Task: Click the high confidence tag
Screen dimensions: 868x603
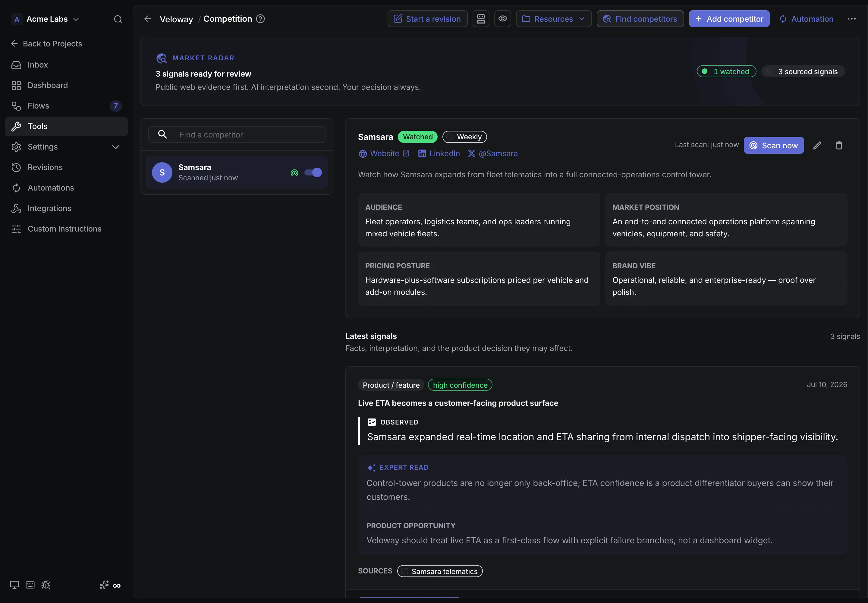Action: coord(460,385)
